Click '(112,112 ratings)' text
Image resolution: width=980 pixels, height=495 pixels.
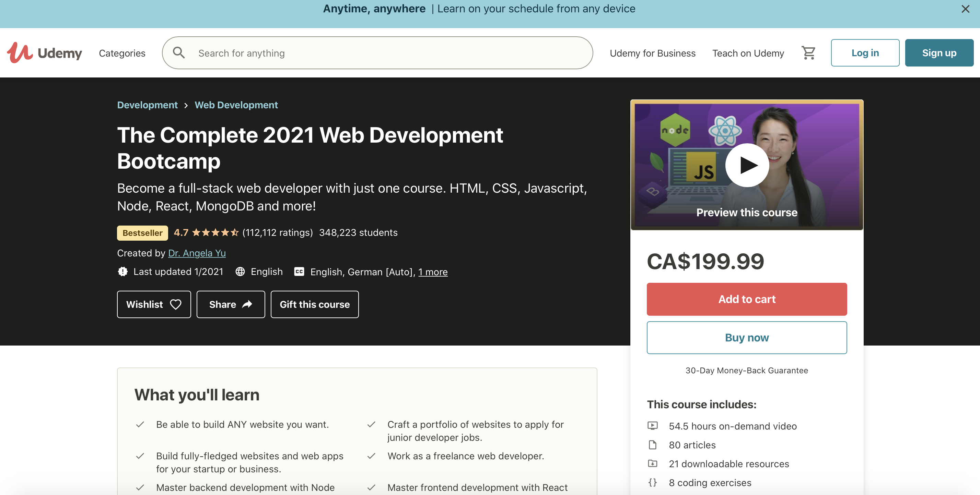[277, 232]
